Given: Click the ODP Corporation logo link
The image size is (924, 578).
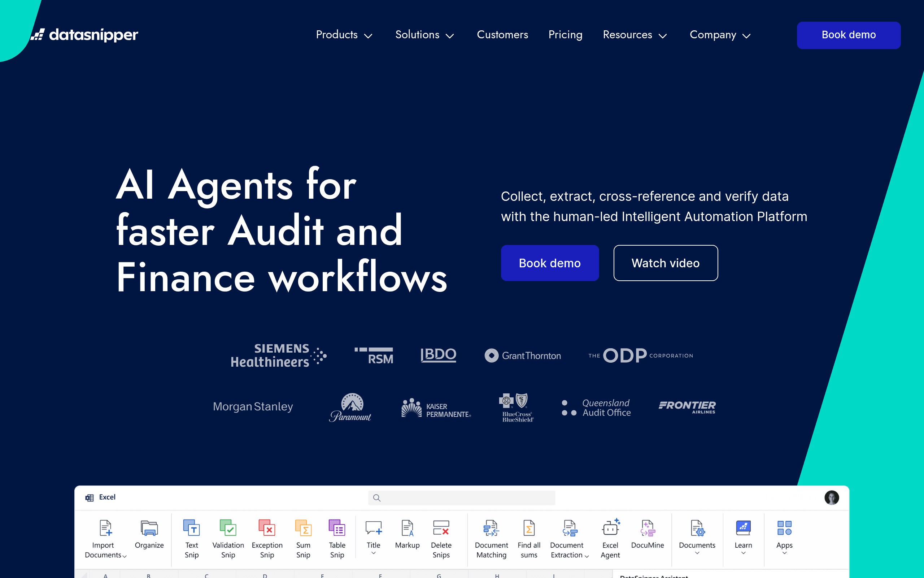Looking at the screenshot, I should click(640, 355).
